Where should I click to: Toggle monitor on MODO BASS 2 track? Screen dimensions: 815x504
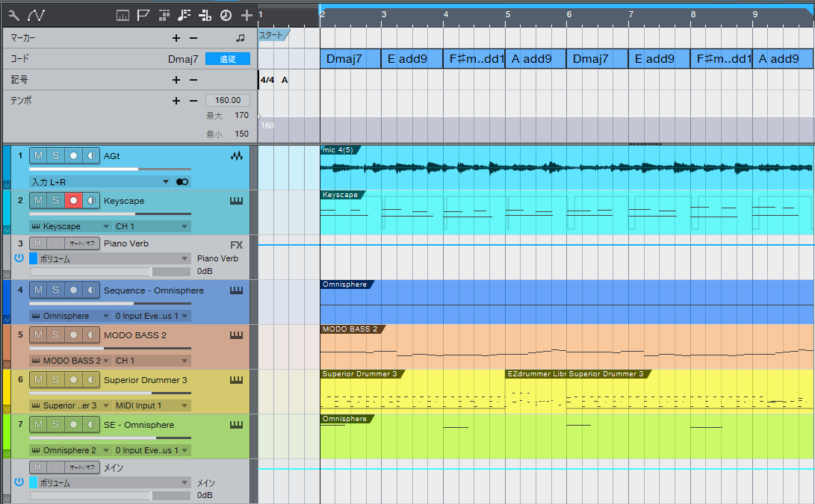(x=91, y=335)
